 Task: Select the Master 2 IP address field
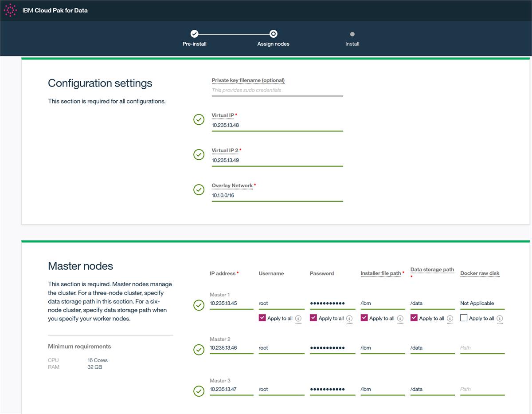(x=231, y=348)
